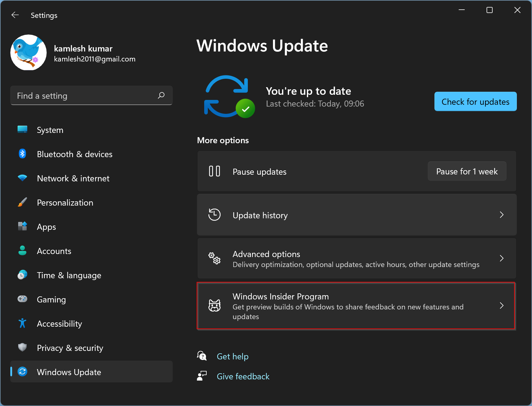Click the Windows Insider cat icon

pyautogui.click(x=214, y=305)
